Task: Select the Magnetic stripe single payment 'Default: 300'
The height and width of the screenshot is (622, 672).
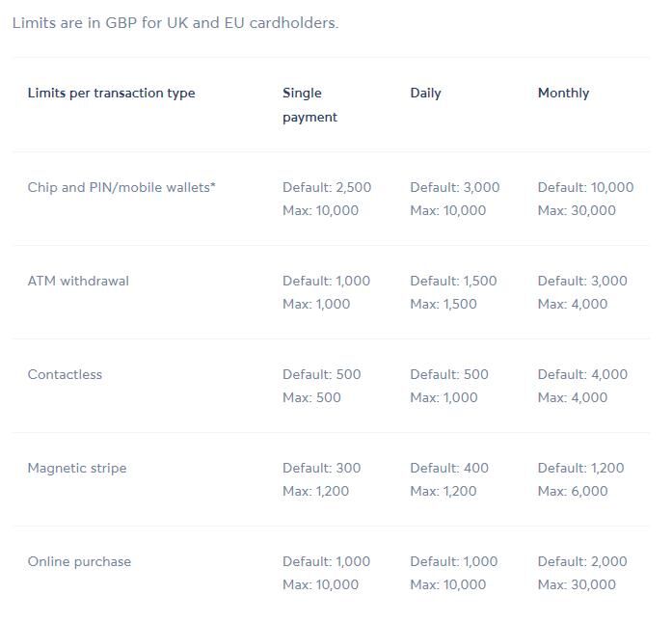Action: tap(321, 468)
